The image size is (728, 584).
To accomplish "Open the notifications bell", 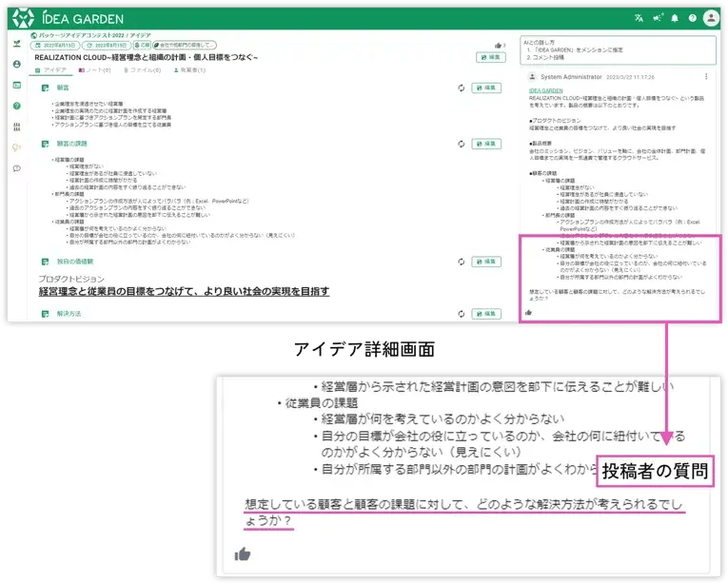I will pos(675,18).
